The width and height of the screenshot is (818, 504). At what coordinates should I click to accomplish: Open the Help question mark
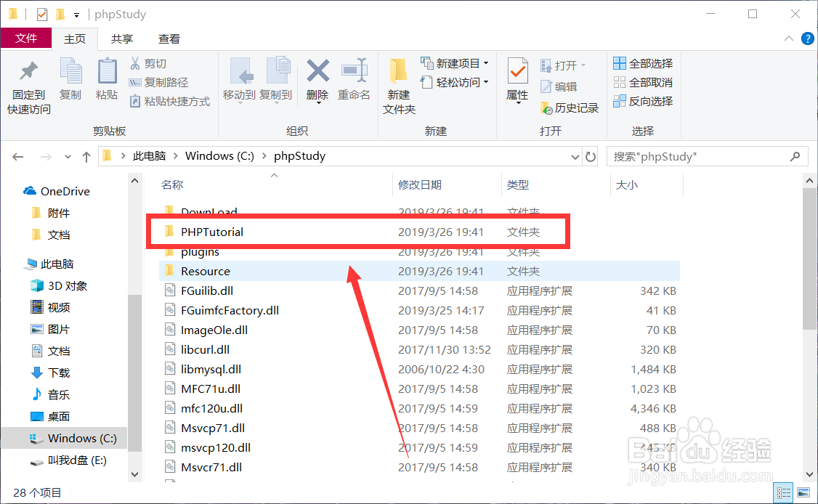[x=808, y=38]
